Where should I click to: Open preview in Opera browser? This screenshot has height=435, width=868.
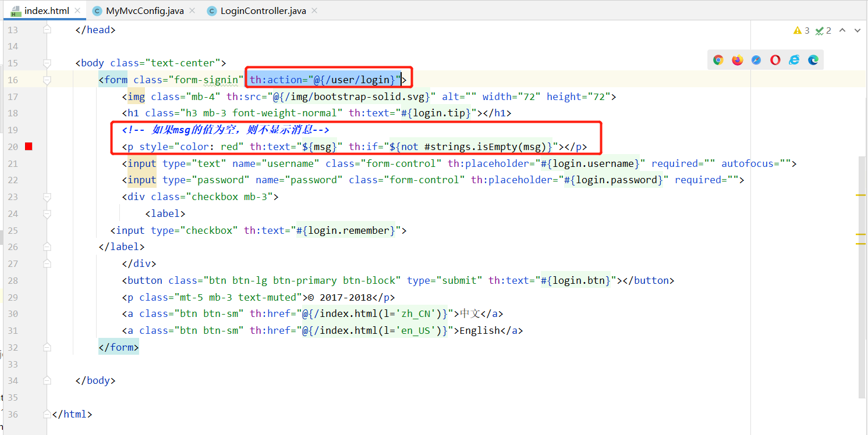point(775,60)
